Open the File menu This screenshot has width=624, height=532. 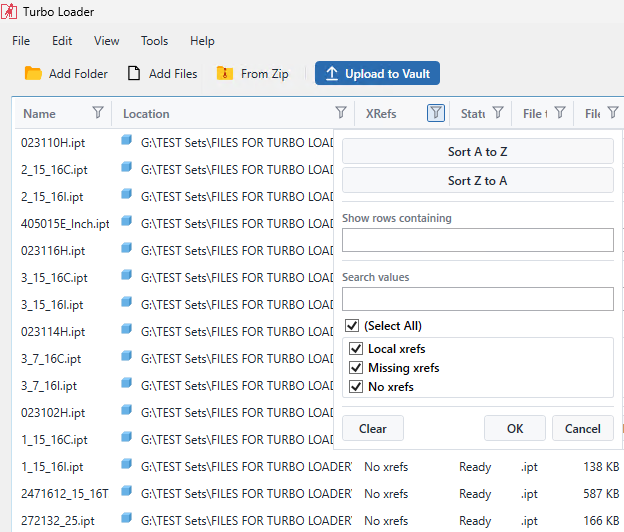pos(21,41)
